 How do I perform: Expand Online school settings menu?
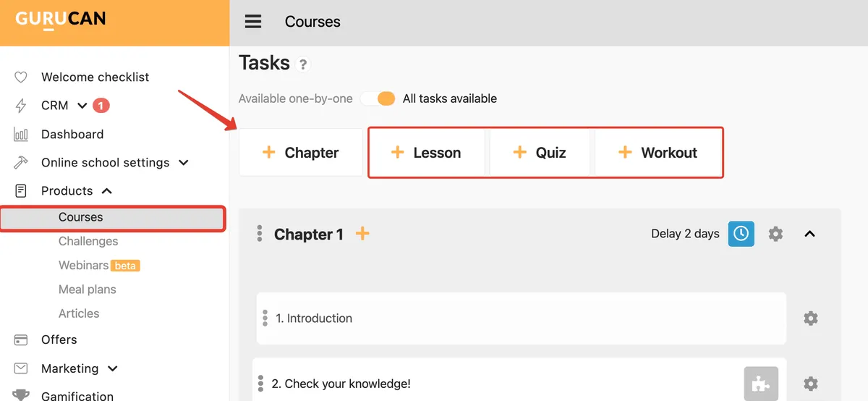184,163
